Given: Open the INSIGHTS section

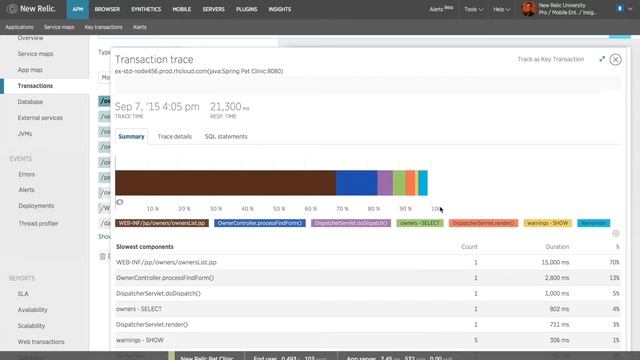Looking at the screenshot, I should pos(280,9).
